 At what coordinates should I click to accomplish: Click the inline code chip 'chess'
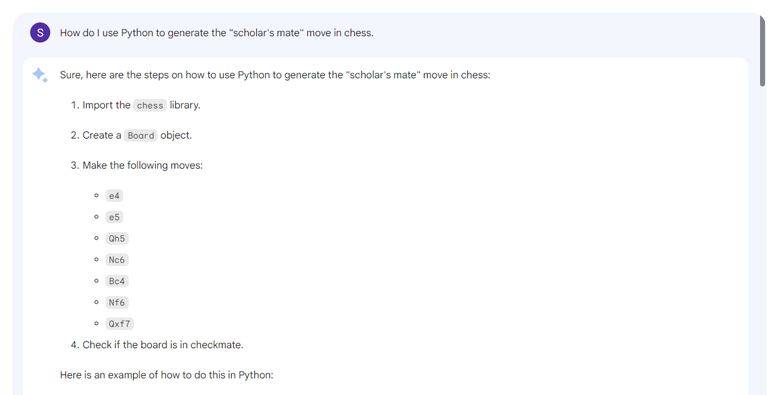[150, 105]
